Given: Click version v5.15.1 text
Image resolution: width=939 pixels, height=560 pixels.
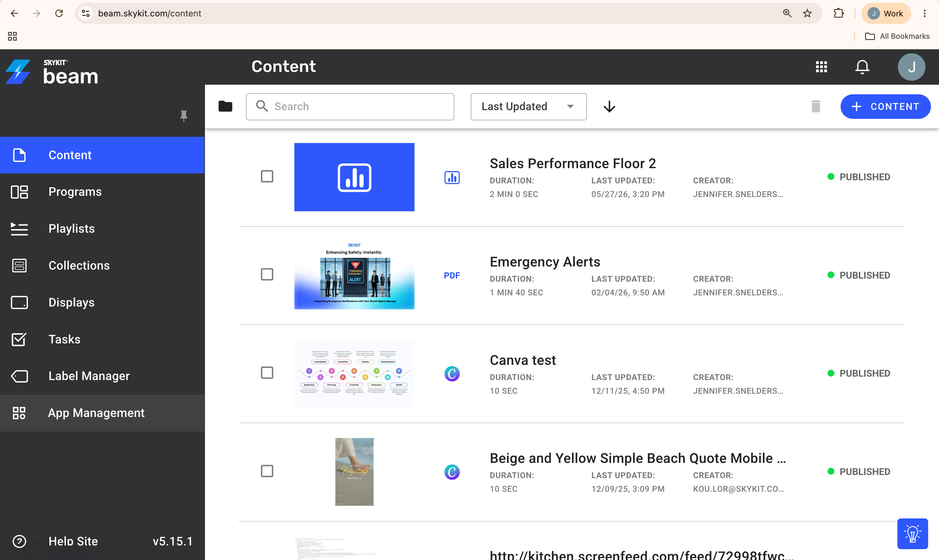Looking at the screenshot, I should [x=173, y=541].
